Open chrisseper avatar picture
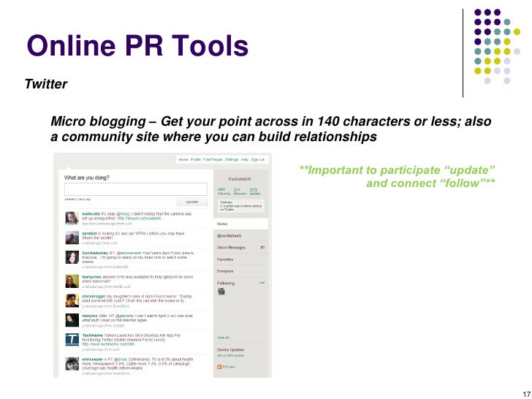532x399 pixels. click(72, 364)
